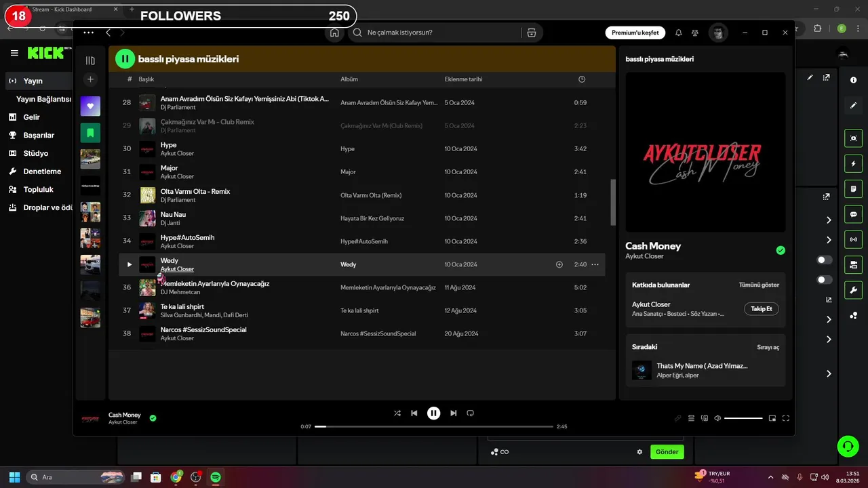The image size is (868, 488).
Task: Open the Spotify browse icon in the search bar
Action: tap(531, 33)
